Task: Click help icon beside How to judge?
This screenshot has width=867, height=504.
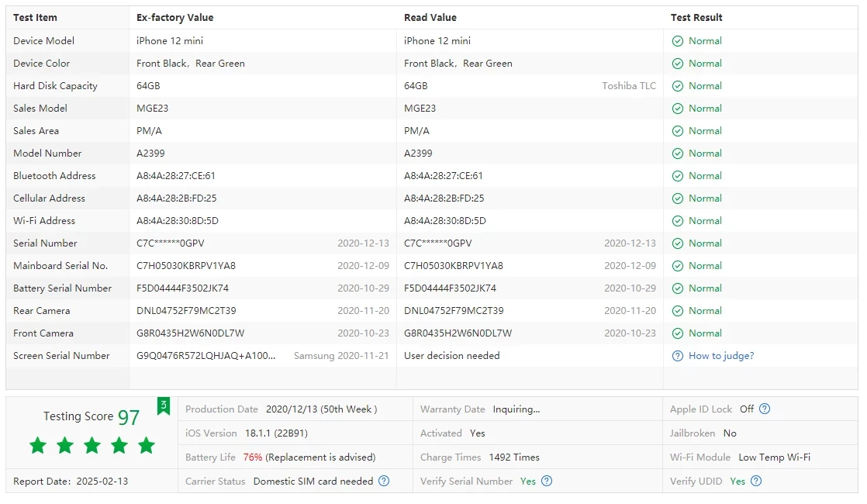Action: [677, 356]
